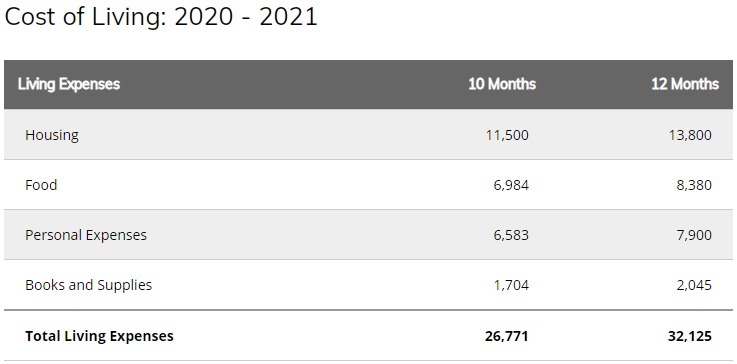Select the Personal Expenses row label

86,235
